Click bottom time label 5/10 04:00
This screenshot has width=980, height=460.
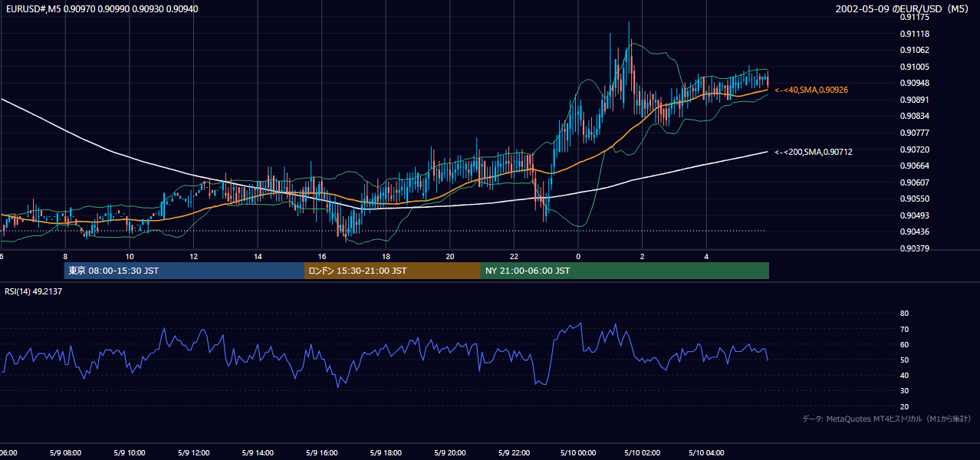point(707,453)
